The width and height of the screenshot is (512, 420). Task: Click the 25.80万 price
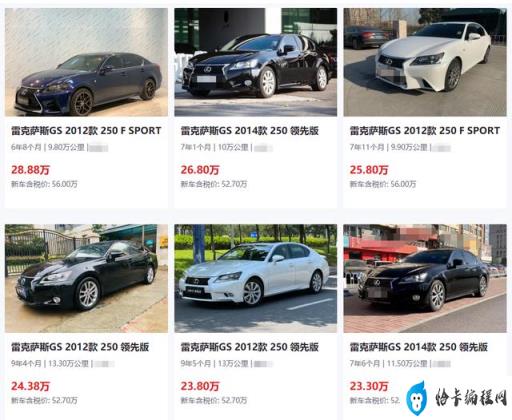coord(369,170)
